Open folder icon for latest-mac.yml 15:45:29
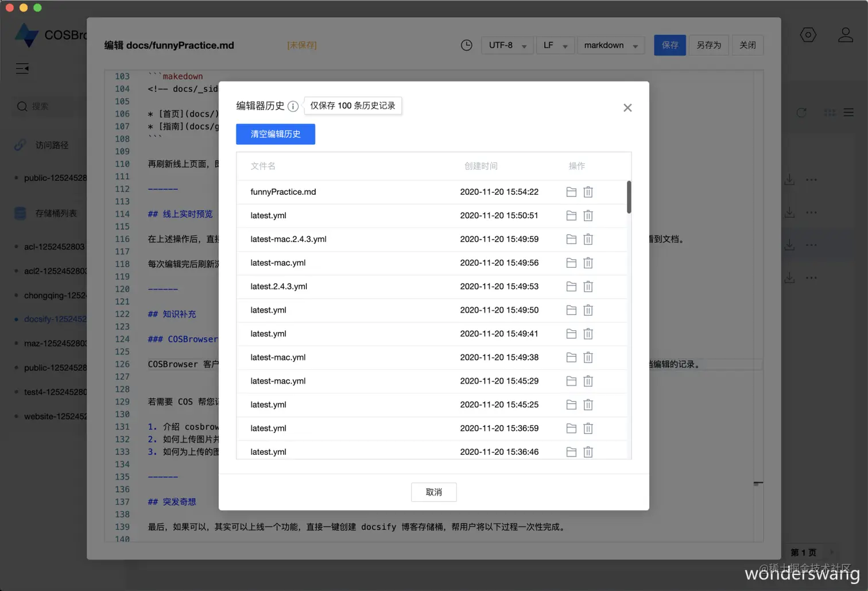The height and width of the screenshot is (591, 868). [571, 381]
